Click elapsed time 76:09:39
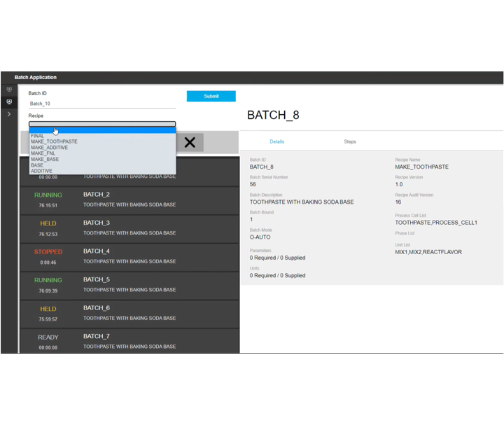The image size is (504, 425). click(48, 291)
